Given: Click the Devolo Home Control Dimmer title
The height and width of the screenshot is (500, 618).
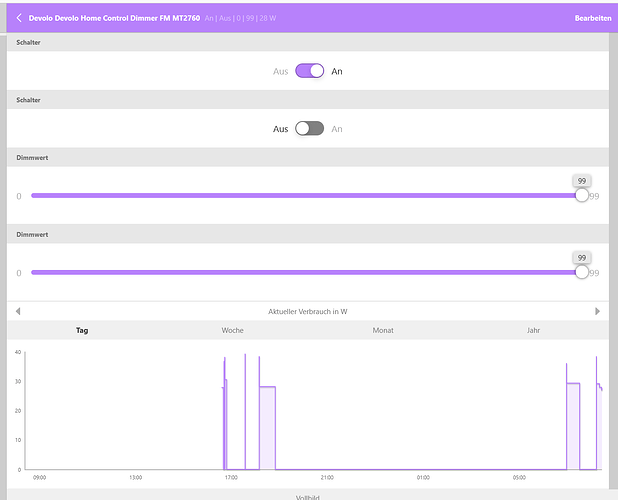Looking at the screenshot, I should [113, 18].
